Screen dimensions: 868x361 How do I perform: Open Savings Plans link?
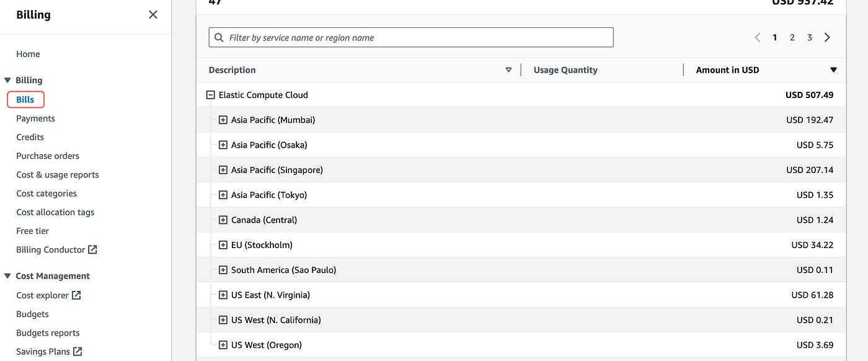pos(43,351)
